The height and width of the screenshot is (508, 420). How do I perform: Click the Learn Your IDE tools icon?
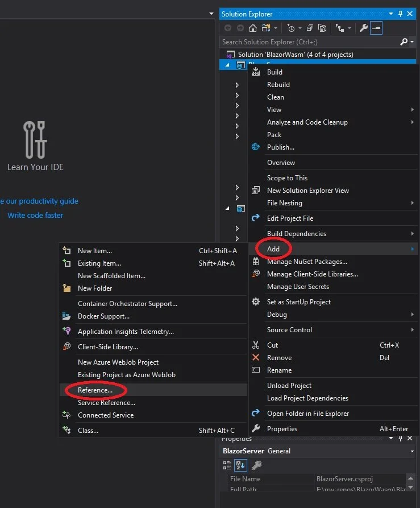point(35,139)
